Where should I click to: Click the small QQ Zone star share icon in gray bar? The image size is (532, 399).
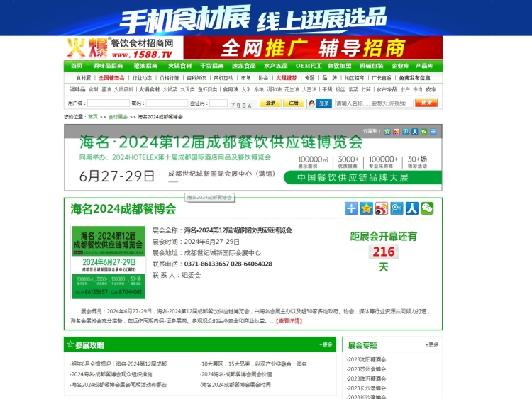tap(387, 132)
